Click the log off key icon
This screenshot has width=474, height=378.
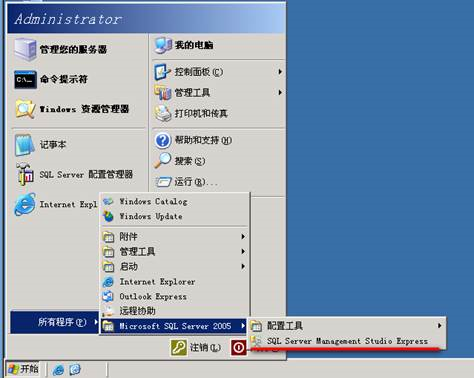[179, 347]
